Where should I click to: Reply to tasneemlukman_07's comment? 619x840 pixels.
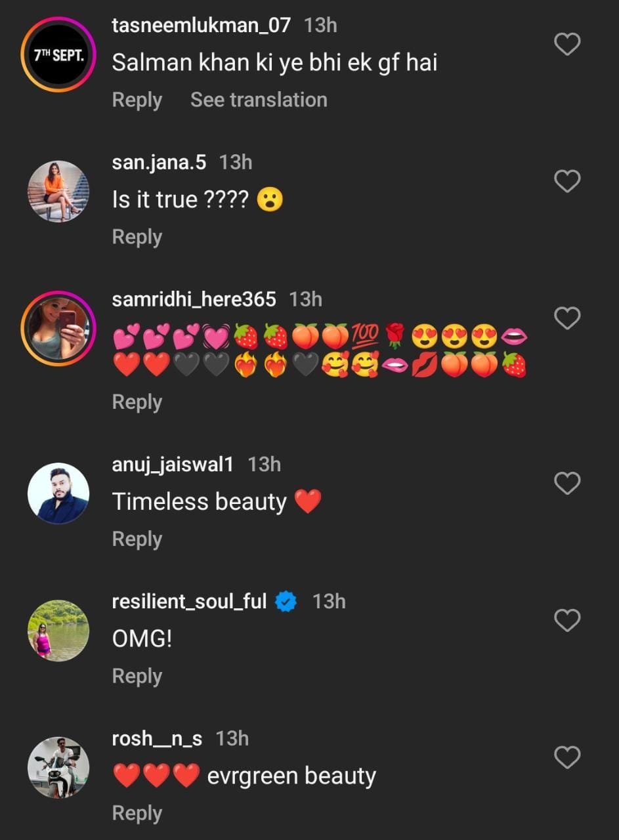point(137,100)
